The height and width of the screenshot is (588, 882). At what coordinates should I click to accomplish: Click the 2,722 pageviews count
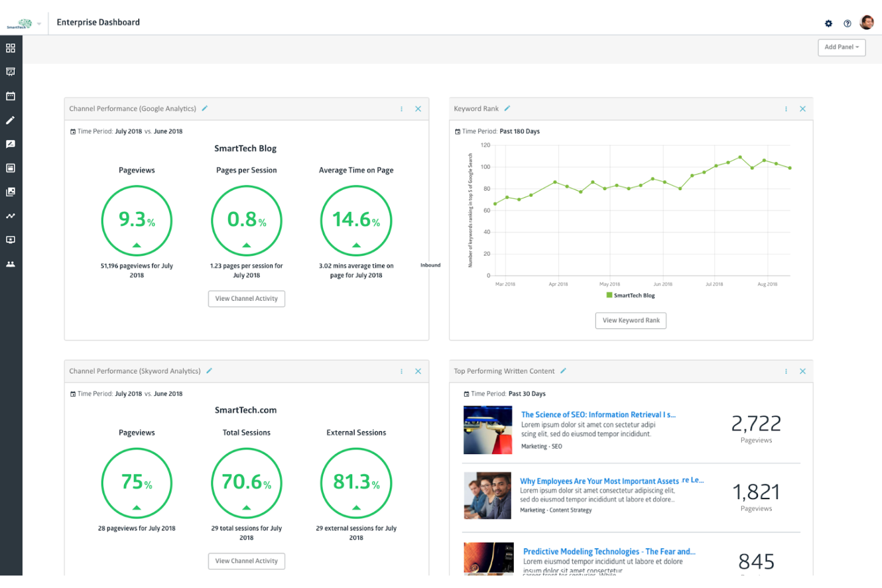point(756,424)
